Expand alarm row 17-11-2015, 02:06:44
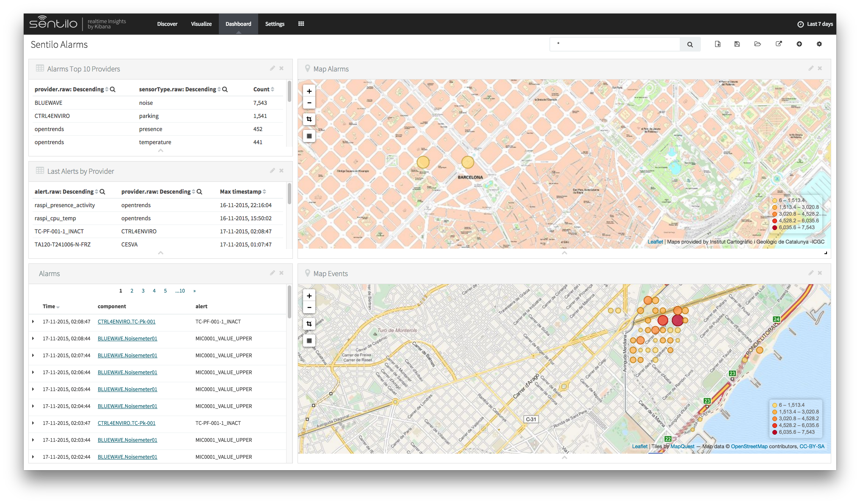Image resolution: width=860 pixels, height=504 pixels. (33, 373)
